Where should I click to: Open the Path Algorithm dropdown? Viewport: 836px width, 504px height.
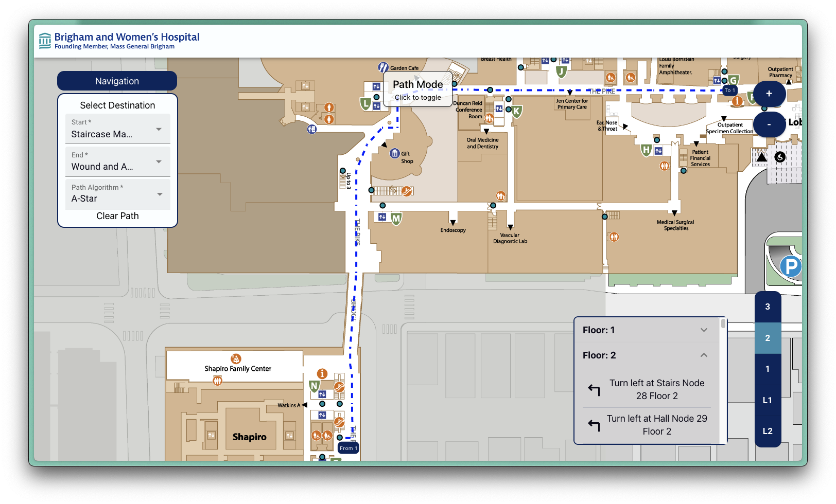(117, 193)
